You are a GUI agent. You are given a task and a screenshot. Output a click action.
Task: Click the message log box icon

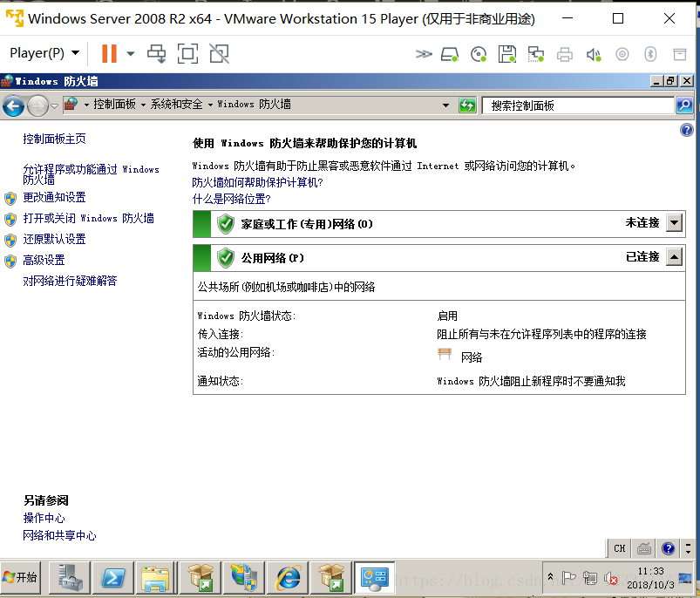pyautogui.click(x=679, y=54)
